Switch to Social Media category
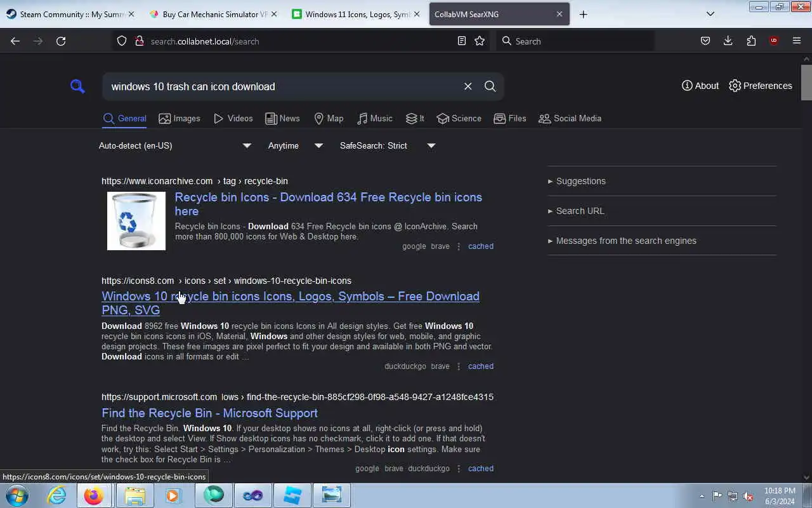 tap(570, 118)
